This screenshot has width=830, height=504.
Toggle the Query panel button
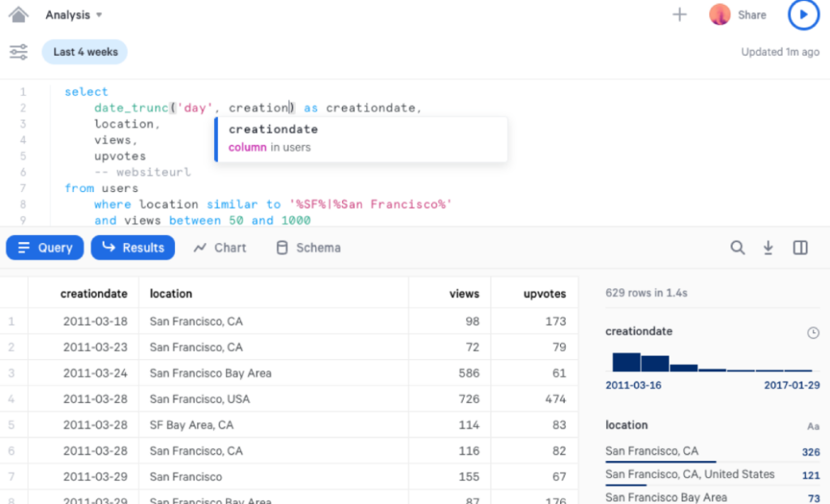(45, 248)
